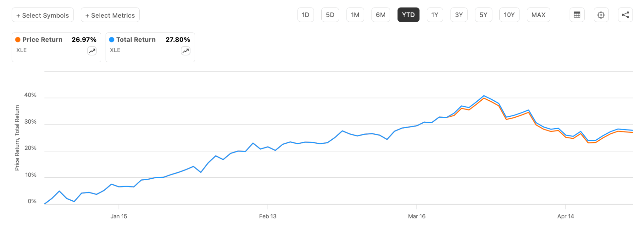
Task: Open the Select Metrics picker
Action: [x=110, y=15]
